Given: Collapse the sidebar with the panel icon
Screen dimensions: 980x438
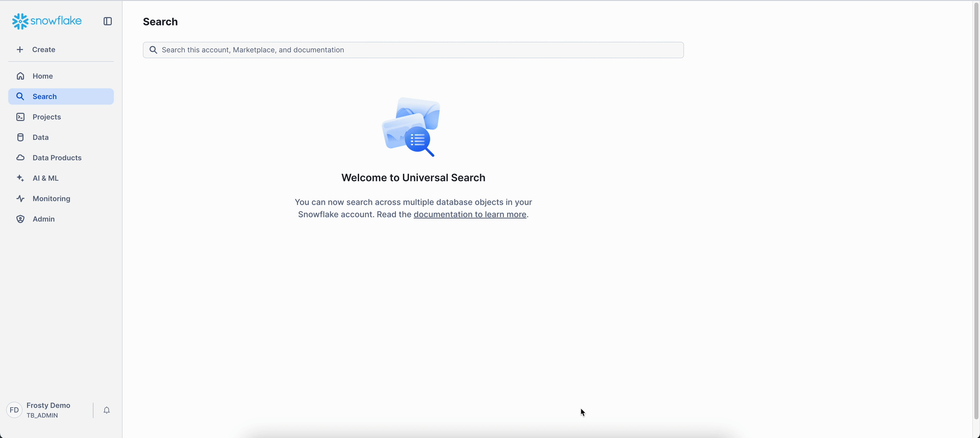Looking at the screenshot, I should click(108, 21).
